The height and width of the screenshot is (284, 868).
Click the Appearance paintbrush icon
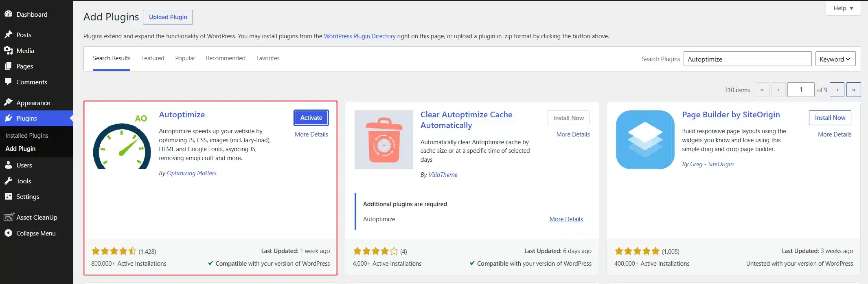coord(8,102)
